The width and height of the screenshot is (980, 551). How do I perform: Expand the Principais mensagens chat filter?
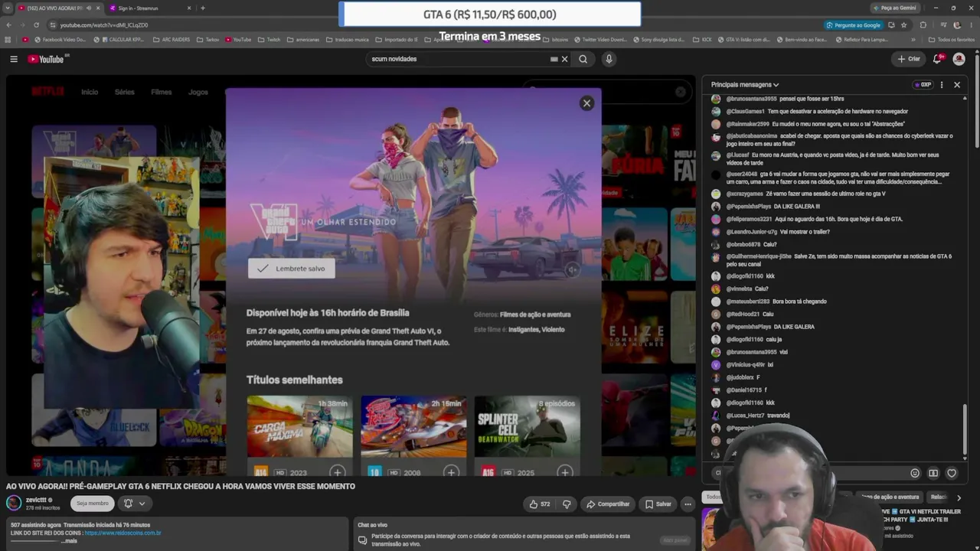click(x=745, y=85)
